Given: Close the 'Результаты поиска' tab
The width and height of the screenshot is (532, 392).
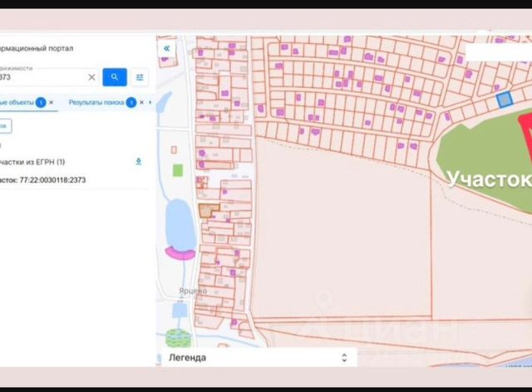Looking at the screenshot, I should (141, 102).
